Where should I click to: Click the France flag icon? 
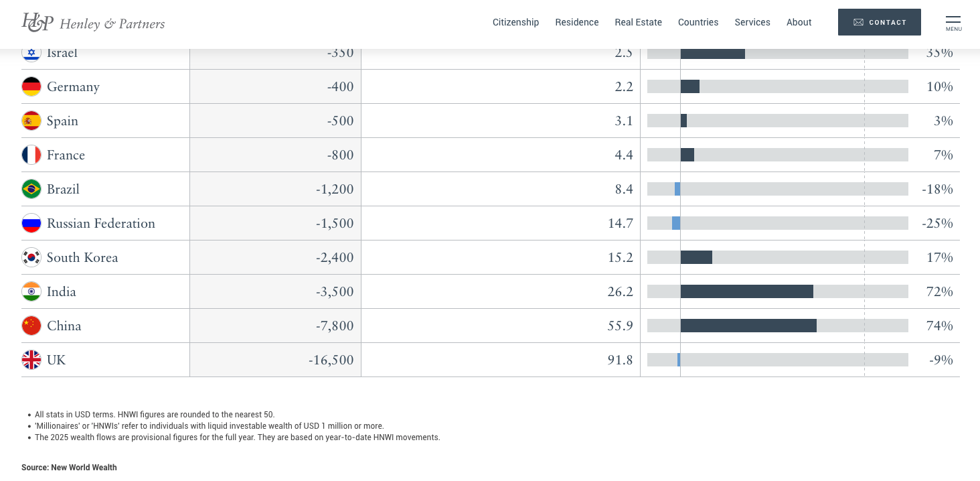click(x=31, y=155)
